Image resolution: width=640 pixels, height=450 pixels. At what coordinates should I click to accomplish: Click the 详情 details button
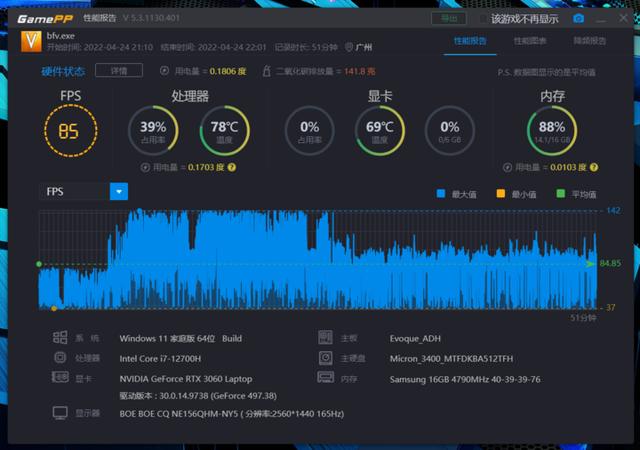click(118, 71)
